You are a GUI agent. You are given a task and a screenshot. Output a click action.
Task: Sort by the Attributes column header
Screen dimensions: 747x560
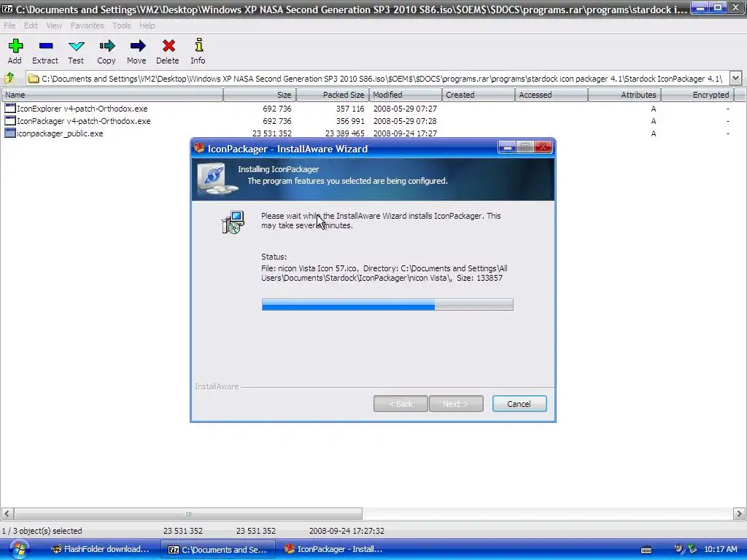click(624, 95)
